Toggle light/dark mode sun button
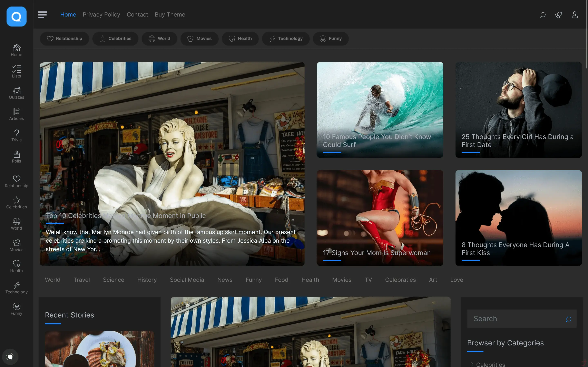 [10, 357]
